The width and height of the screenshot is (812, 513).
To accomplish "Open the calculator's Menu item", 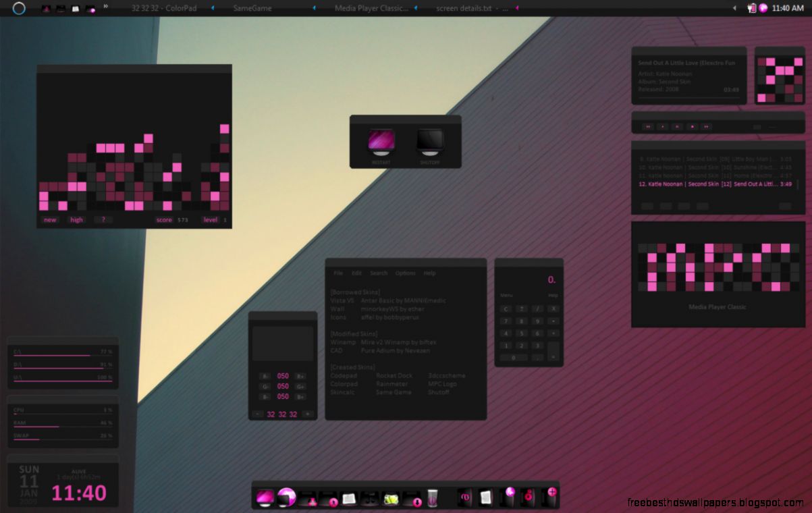I will [x=506, y=295].
